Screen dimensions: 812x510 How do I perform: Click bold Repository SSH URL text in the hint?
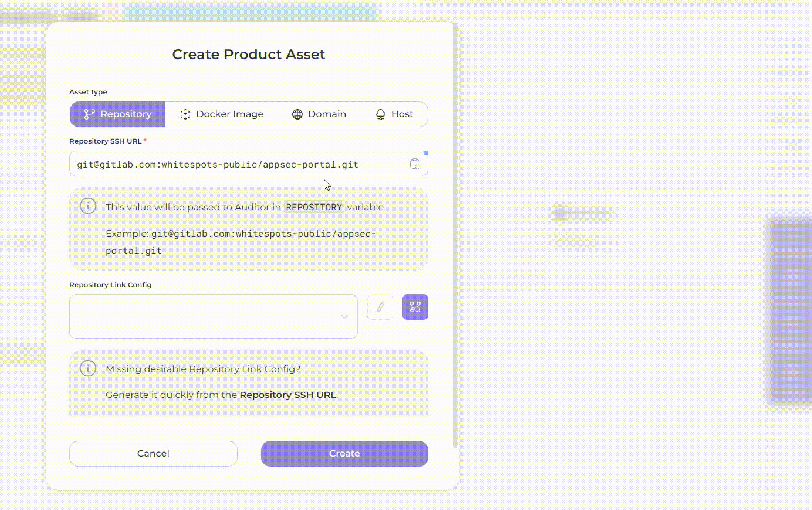(287, 395)
